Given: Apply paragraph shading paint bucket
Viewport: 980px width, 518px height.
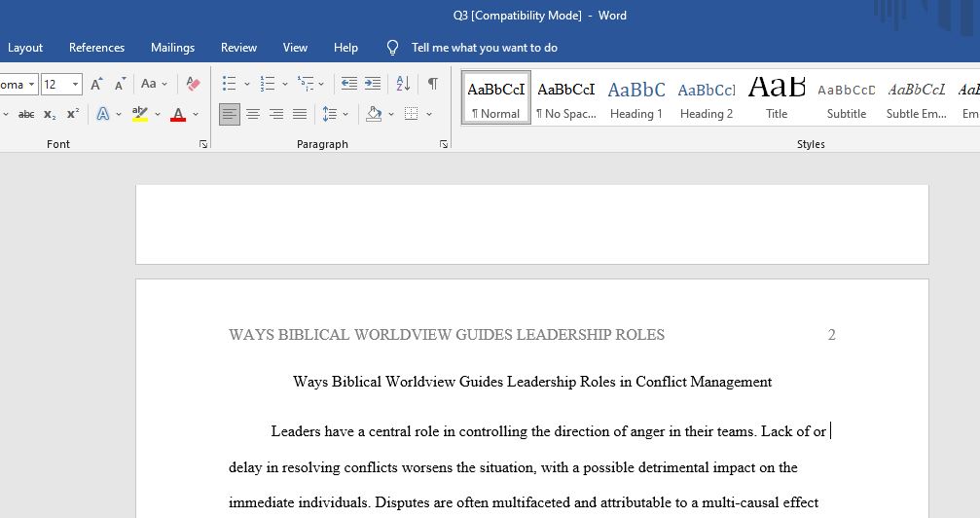Looking at the screenshot, I should (374, 114).
